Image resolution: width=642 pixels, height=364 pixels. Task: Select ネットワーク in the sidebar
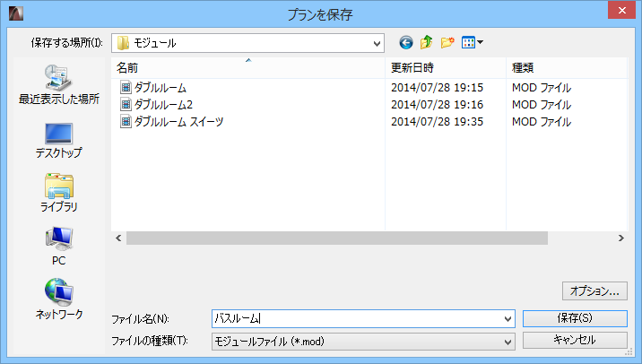coord(59,299)
